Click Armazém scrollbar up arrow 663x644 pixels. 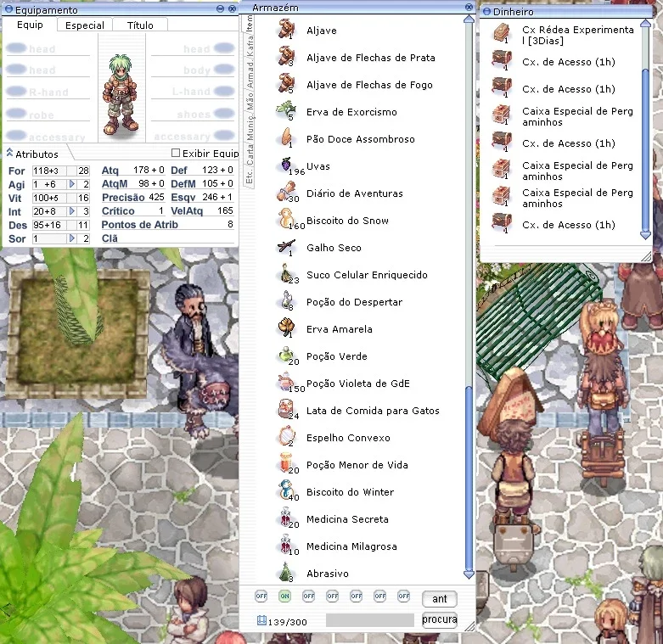click(x=469, y=20)
